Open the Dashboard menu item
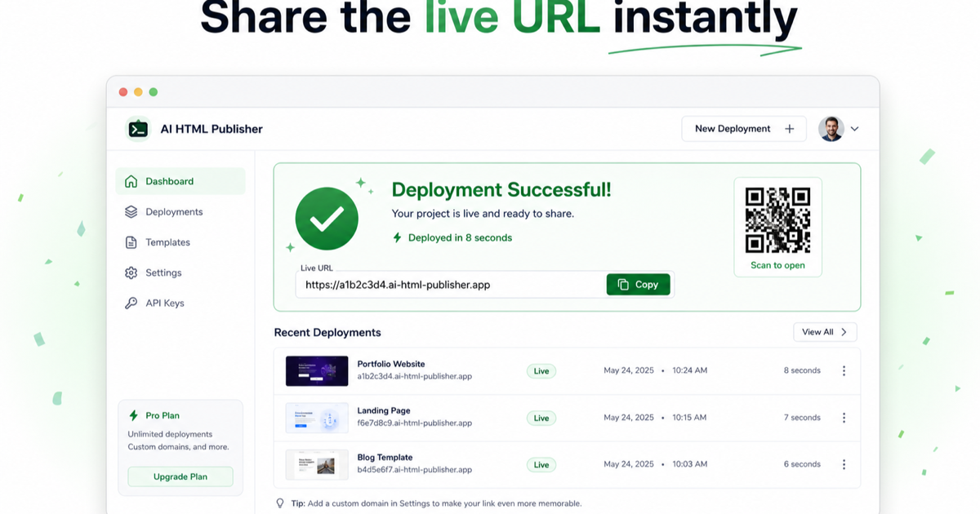 click(180, 181)
